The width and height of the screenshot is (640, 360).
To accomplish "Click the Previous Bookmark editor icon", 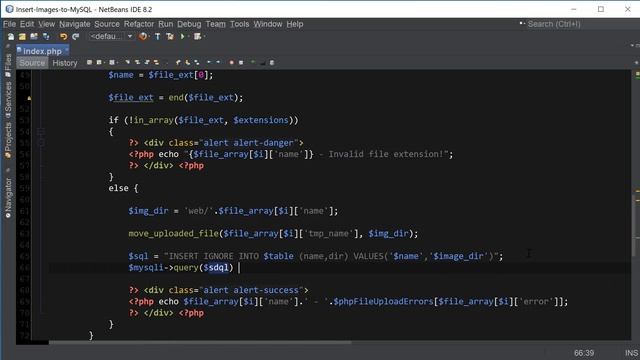I will click(x=178, y=62).
